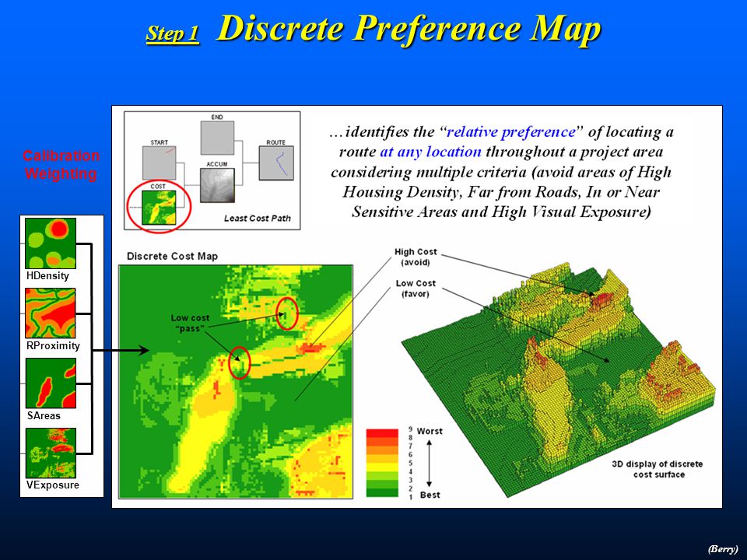Screen dimensions: 747x560
Task: Click the red Worst color in legend
Action: point(382,433)
